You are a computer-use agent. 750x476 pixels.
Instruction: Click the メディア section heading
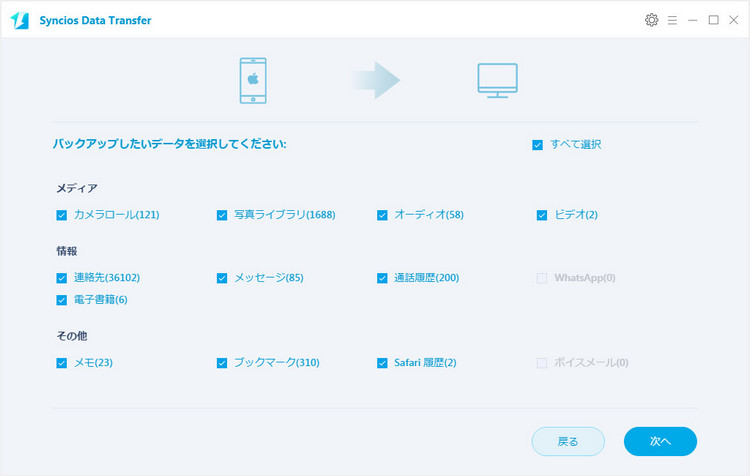point(77,188)
